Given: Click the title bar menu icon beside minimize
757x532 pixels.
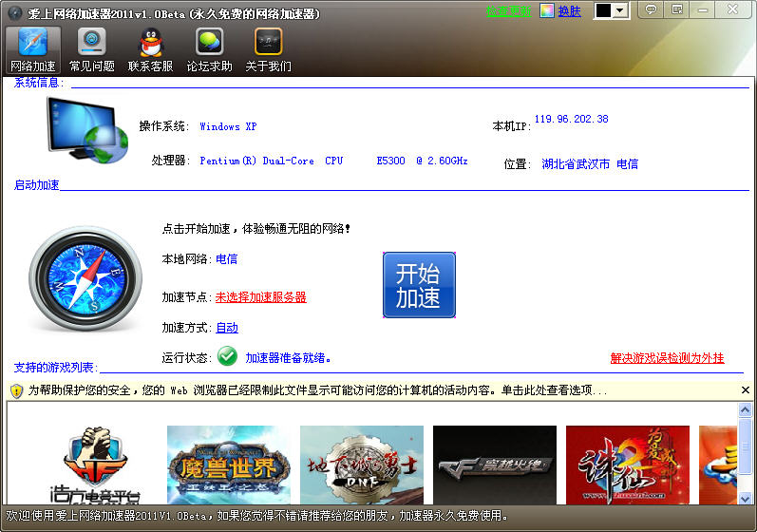Looking at the screenshot, I should click(x=677, y=10).
